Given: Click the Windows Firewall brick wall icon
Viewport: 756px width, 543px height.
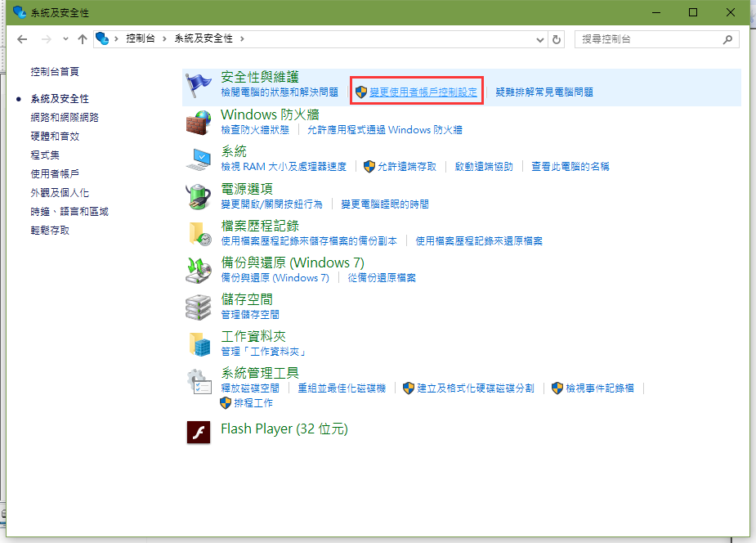Looking at the screenshot, I should click(x=199, y=123).
